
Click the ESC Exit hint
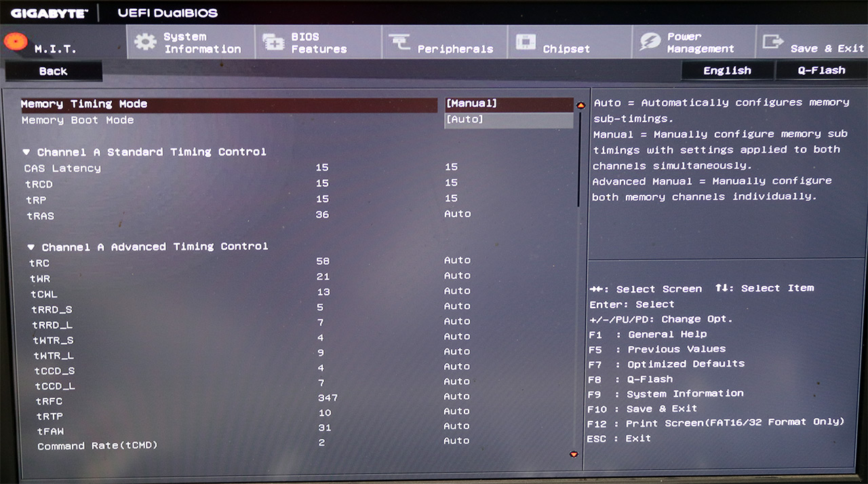[x=618, y=439]
